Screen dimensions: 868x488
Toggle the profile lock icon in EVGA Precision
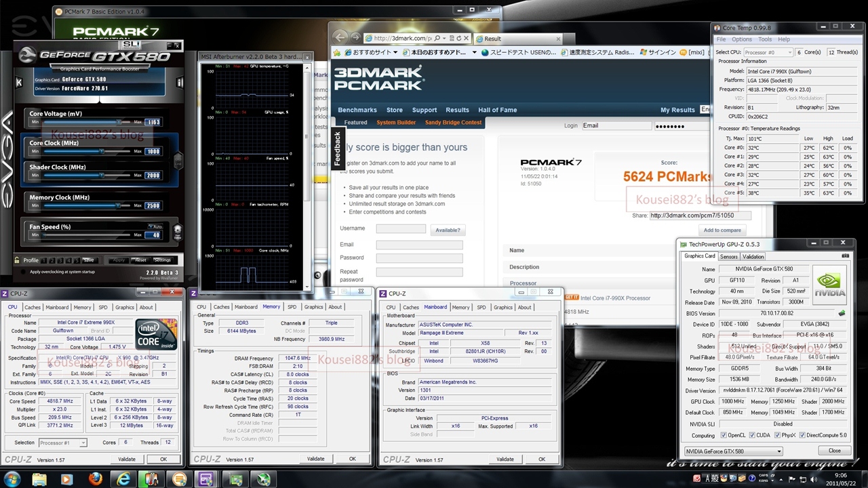[18, 260]
